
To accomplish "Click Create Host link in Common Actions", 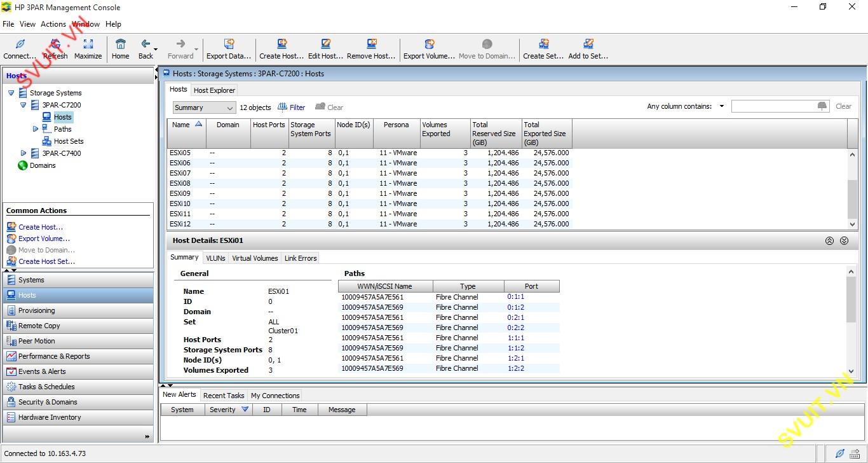I will 41,227.
